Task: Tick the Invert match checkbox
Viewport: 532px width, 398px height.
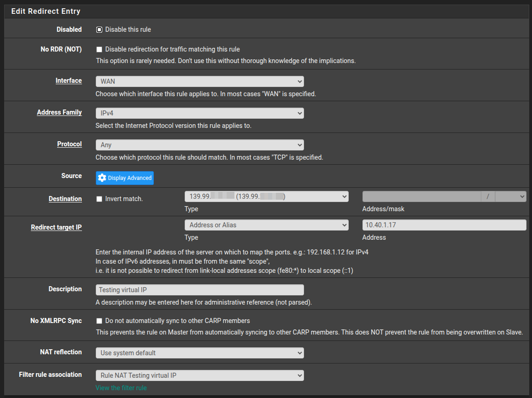Action: pyautogui.click(x=99, y=199)
